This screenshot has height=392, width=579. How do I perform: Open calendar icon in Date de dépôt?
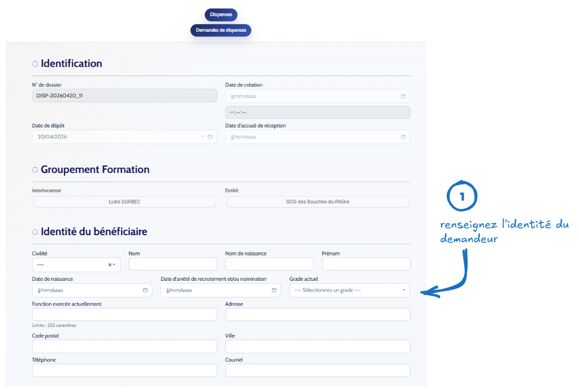pyautogui.click(x=210, y=137)
